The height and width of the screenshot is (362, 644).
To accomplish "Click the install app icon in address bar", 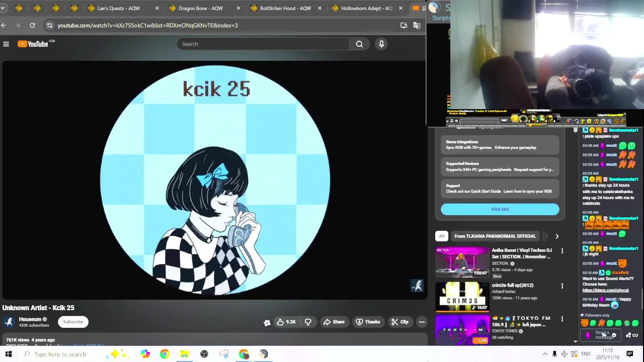I will tap(404, 25).
